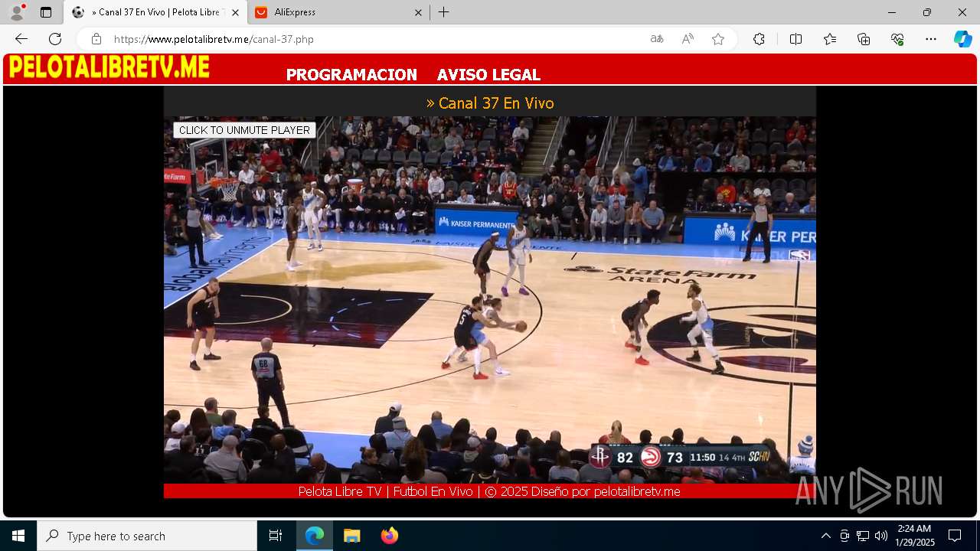Show hidden system tray icons

pos(825,536)
